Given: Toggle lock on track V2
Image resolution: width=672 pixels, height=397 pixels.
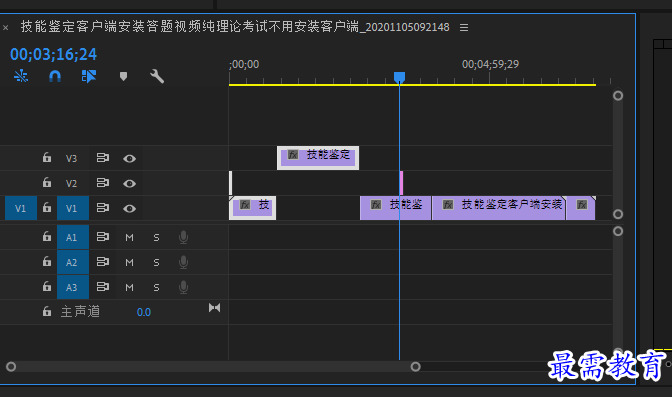Looking at the screenshot, I should (x=47, y=183).
